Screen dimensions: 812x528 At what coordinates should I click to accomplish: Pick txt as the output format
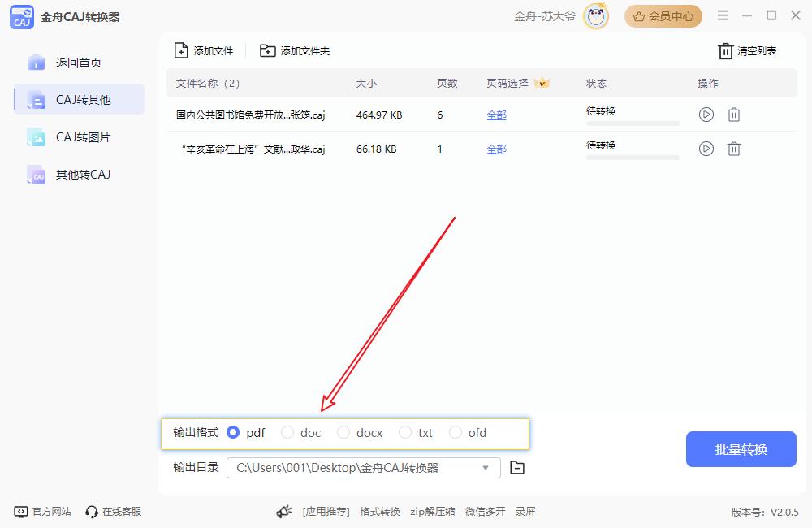point(405,433)
